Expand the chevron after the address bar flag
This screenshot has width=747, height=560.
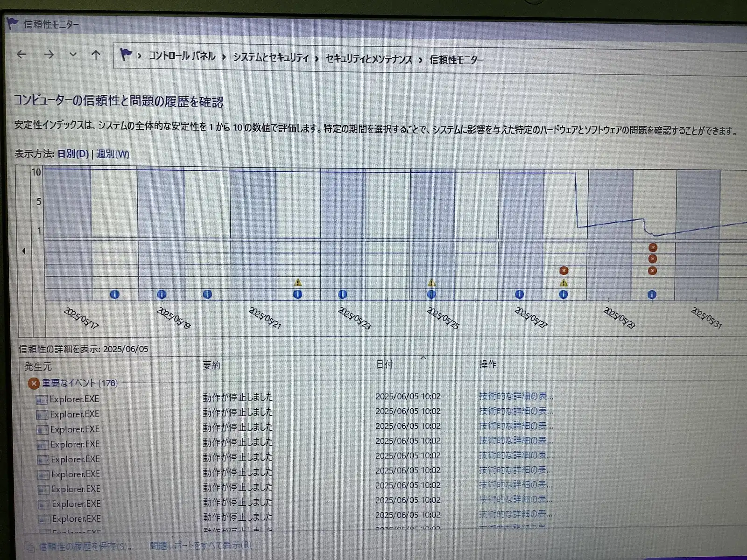point(139,56)
